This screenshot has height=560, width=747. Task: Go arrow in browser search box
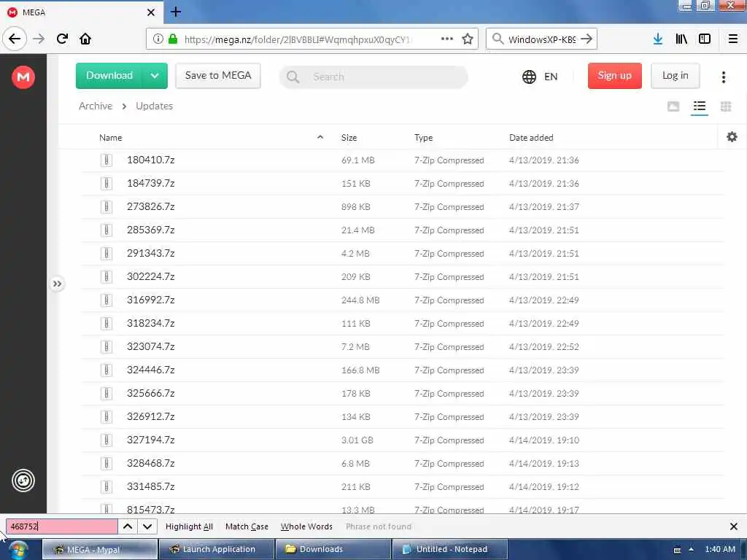pyautogui.click(x=587, y=39)
